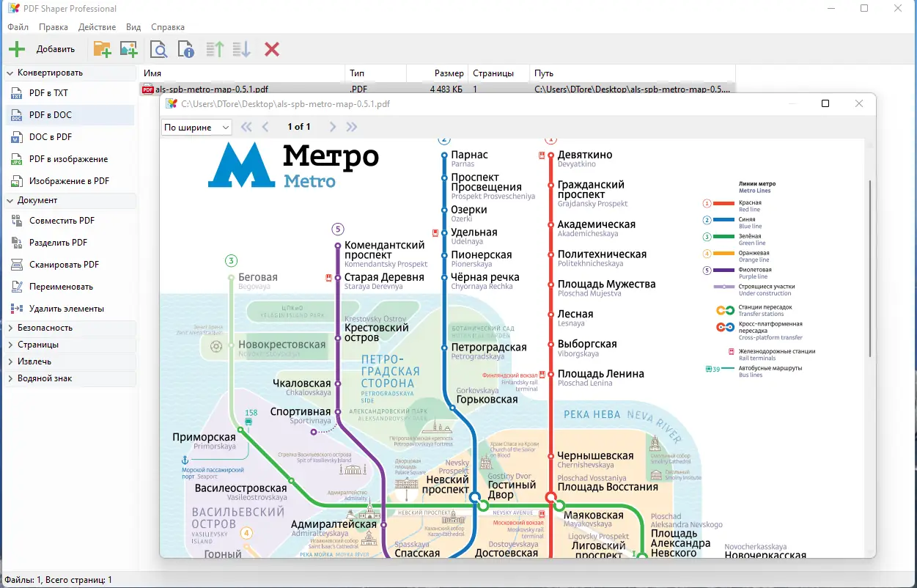
Task: Click the file path cell in the Путь column
Action: pyautogui.click(x=632, y=89)
